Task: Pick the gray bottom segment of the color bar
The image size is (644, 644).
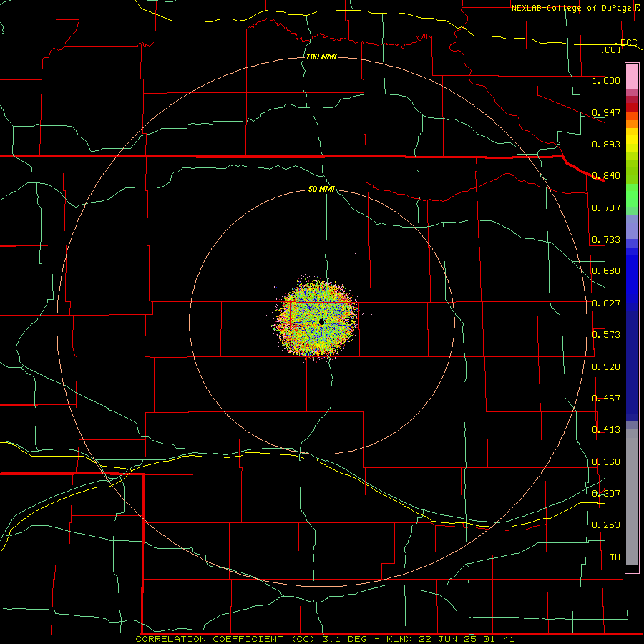Action: click(x=632, y=501)
